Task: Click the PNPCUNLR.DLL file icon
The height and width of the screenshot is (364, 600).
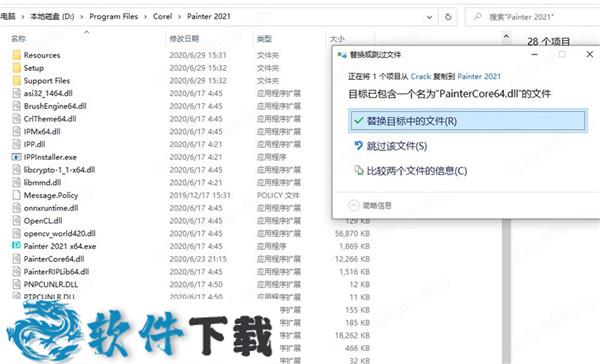Action: click(16, 284)
